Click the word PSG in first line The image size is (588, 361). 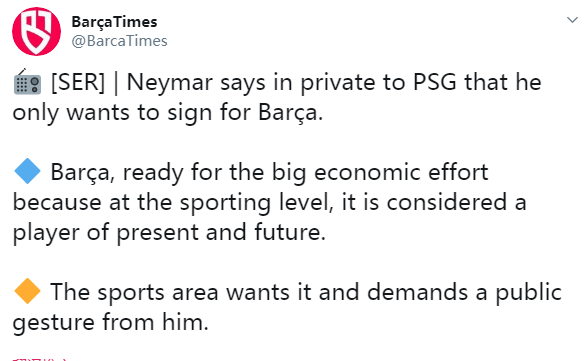pyautogui.click(x=435, y=82)
